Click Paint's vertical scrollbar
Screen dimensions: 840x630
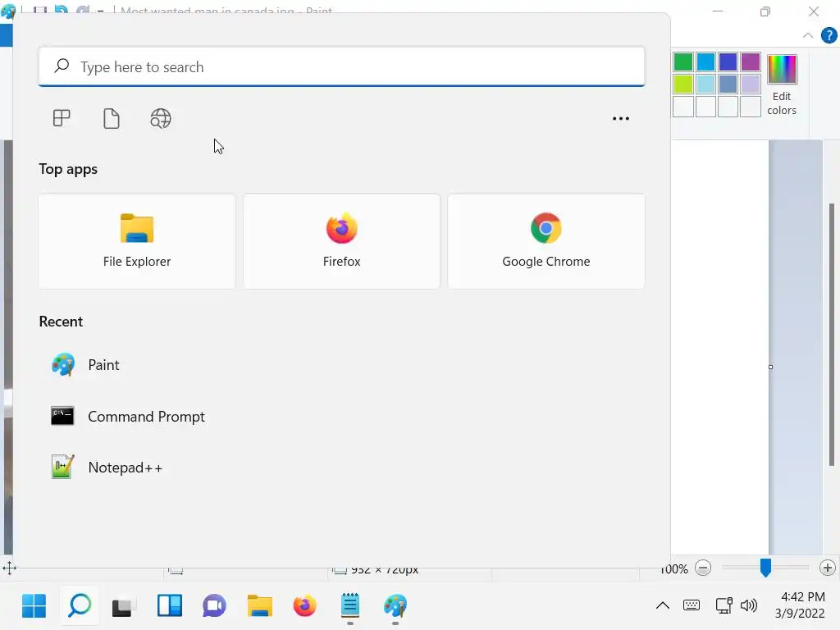[831, 335]
